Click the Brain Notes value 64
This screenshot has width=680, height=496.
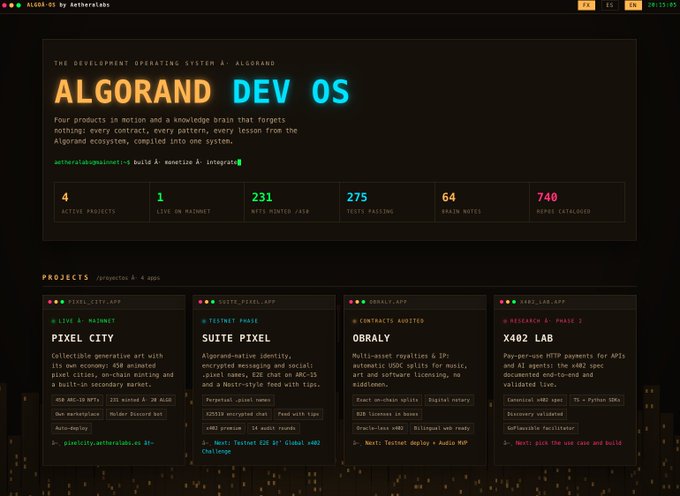point(449,197)
